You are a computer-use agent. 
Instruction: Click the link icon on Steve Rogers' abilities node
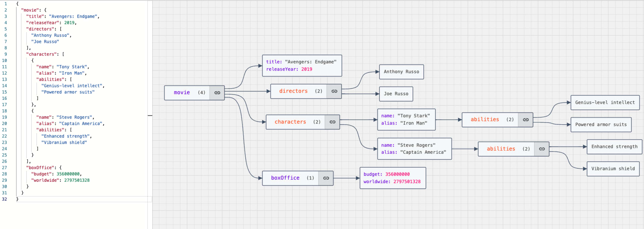coord(542,149)
